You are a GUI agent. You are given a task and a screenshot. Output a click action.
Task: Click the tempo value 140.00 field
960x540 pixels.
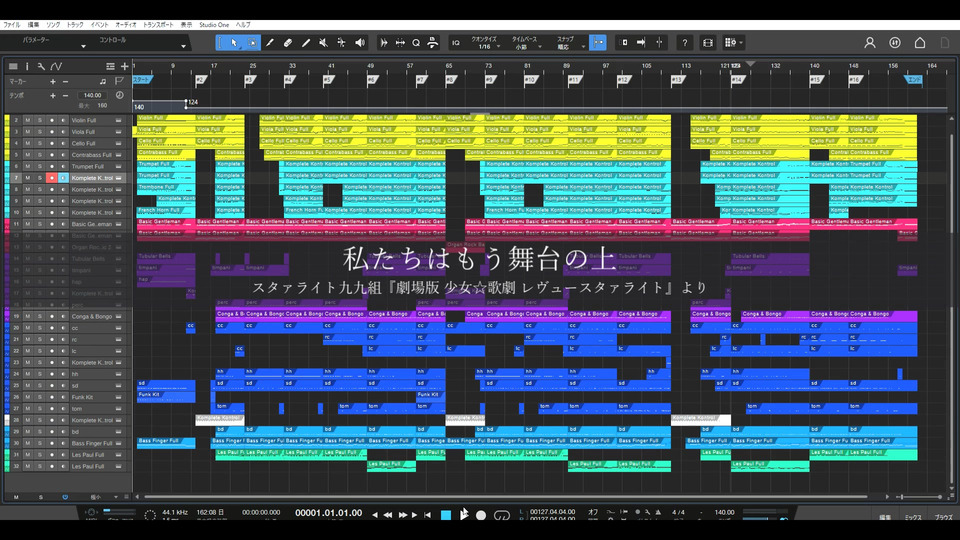[x=92, y=96]
